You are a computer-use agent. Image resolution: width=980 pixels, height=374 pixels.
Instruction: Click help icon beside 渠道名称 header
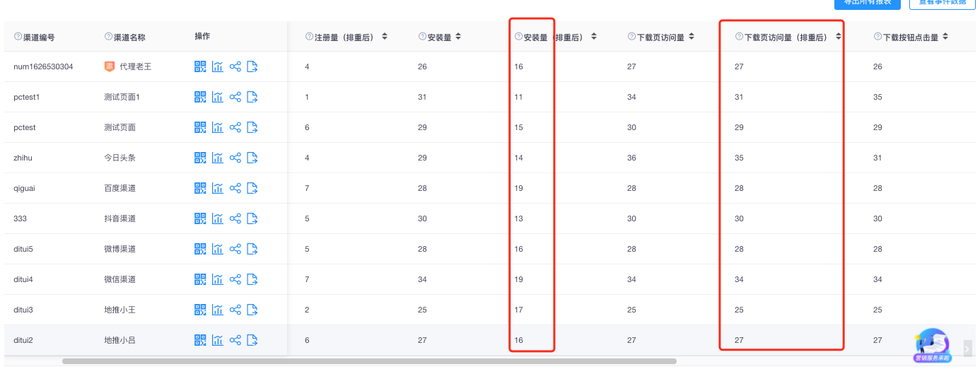click(x=108, y=37)
